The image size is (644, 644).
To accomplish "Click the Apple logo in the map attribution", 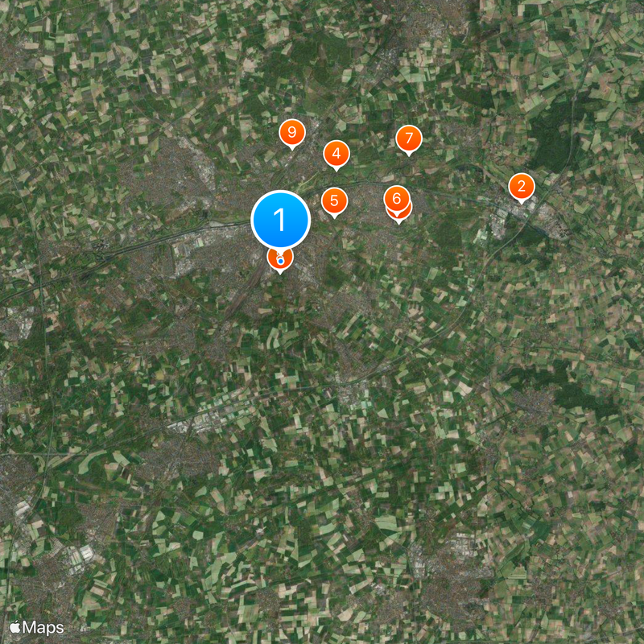I will (15, 627).
